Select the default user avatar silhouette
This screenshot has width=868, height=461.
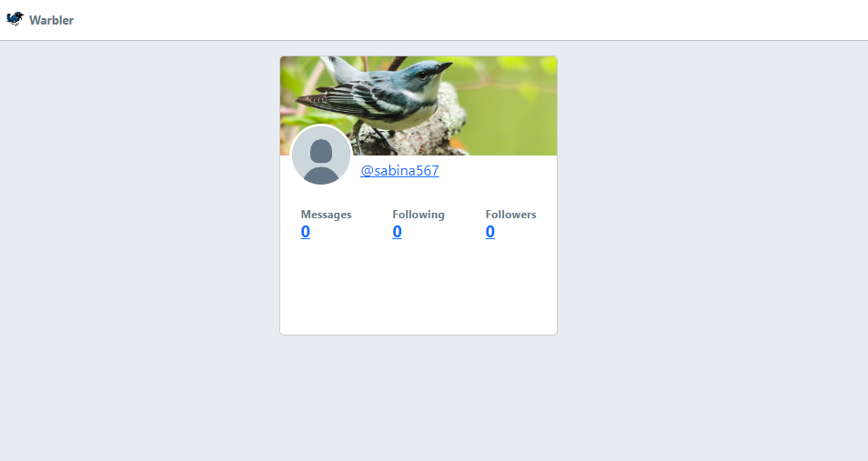point(321,155)
